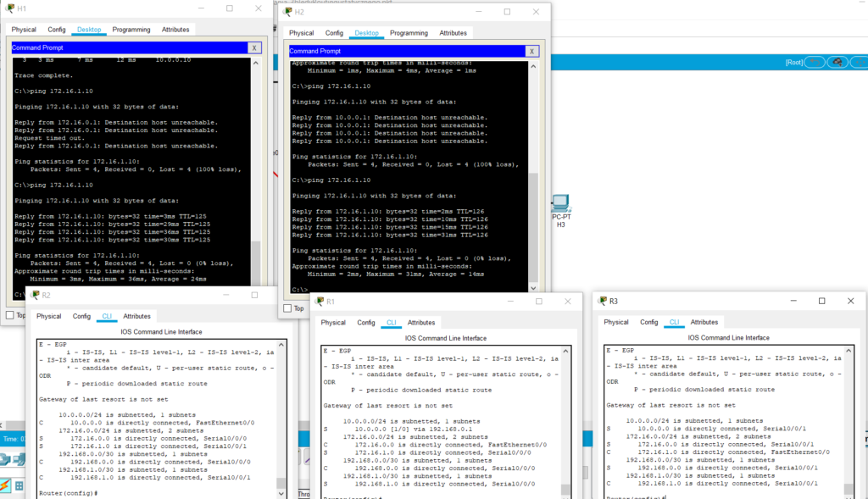Click the R3 window title icon
Screen dimensions: 868x499
600,301
